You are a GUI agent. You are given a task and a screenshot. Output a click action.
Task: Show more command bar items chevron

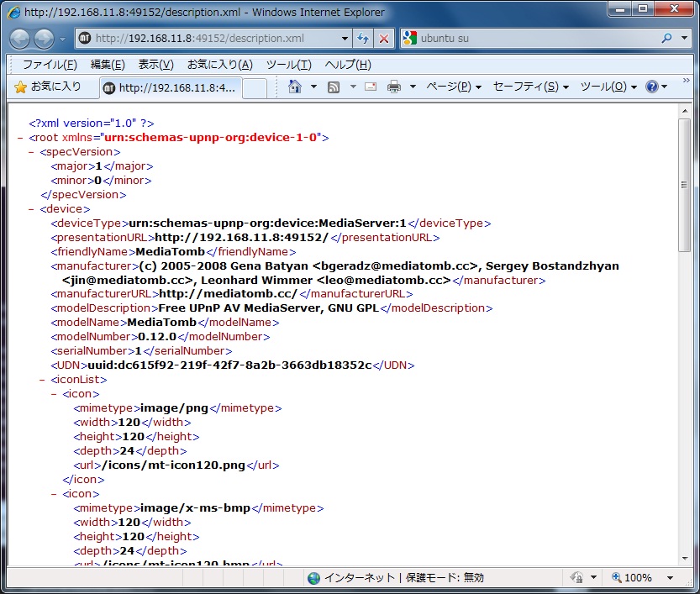687,81
